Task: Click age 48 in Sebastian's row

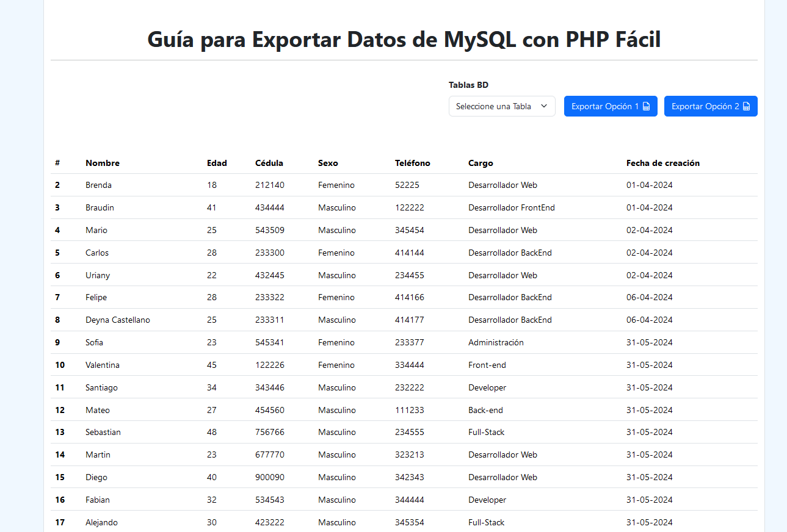Action: (212, 432)
